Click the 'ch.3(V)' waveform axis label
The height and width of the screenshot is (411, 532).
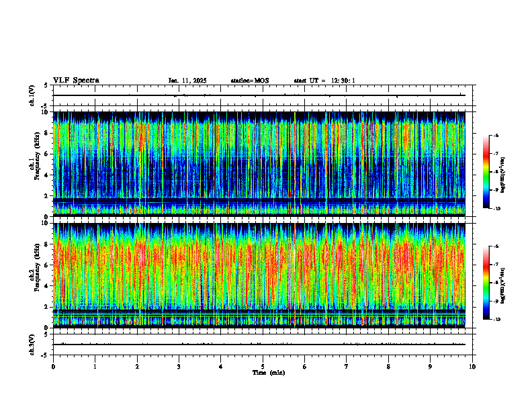tap(32, 345)
